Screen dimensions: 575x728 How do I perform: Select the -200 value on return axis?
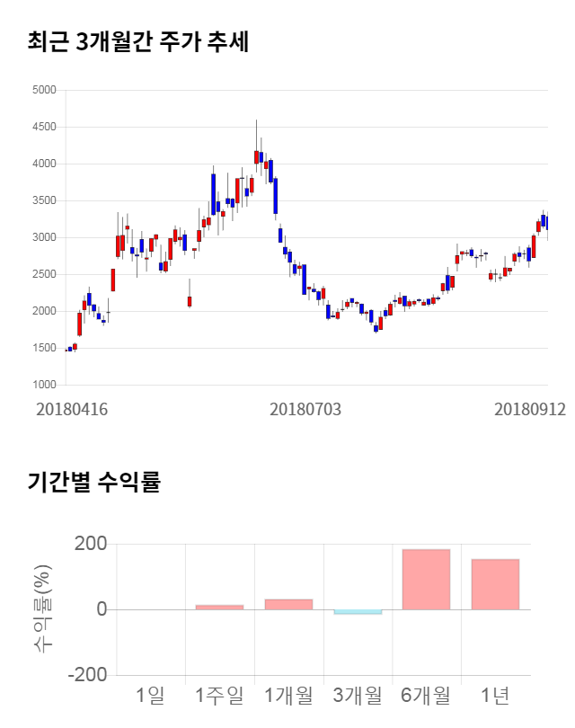86,675
